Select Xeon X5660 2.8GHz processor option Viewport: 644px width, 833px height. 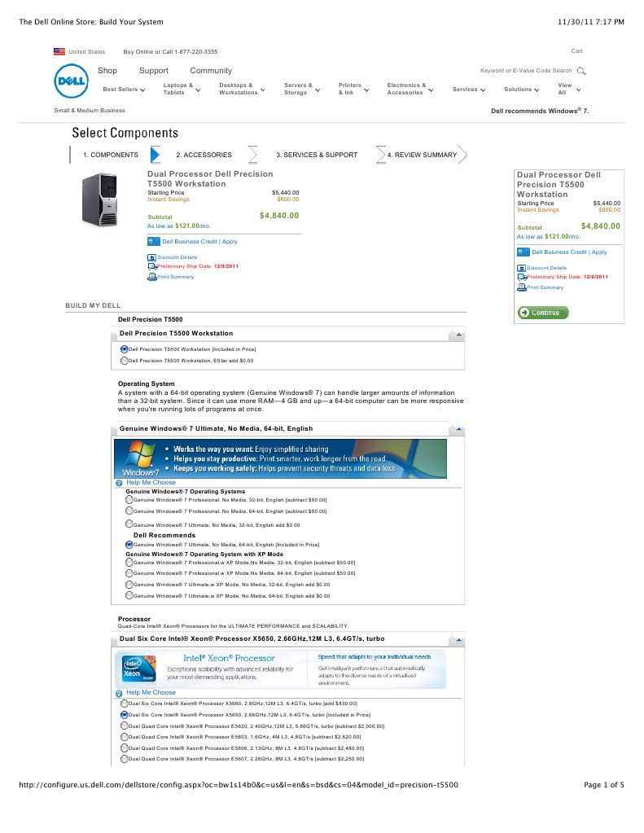point(124,703)
